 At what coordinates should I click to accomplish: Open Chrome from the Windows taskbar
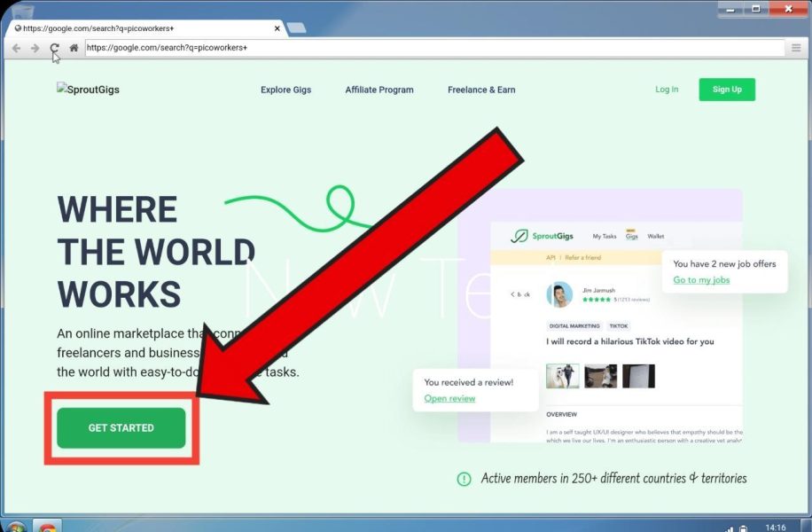[x=47, y=527]
